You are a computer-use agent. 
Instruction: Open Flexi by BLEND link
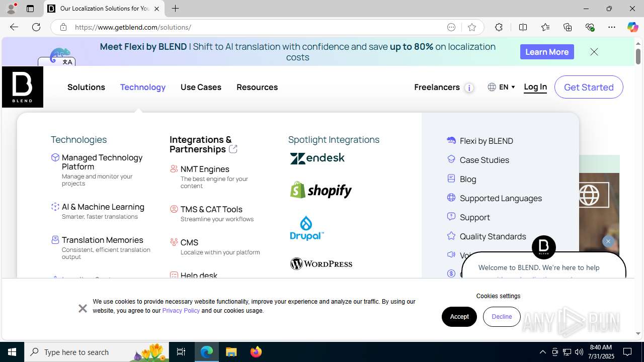point(487,141)
